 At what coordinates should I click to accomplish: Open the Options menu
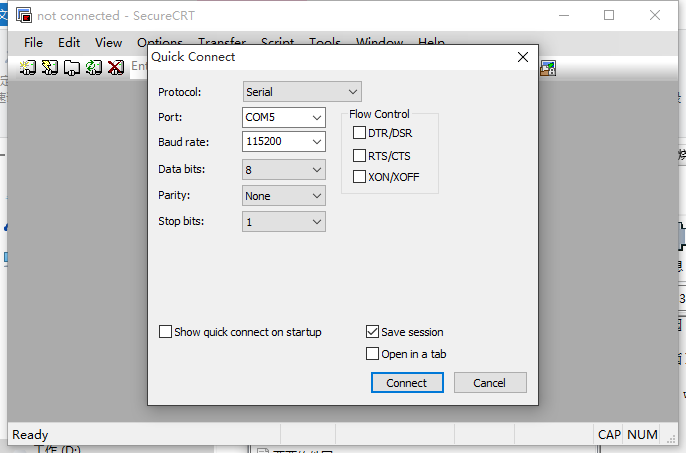coord(160,42)
